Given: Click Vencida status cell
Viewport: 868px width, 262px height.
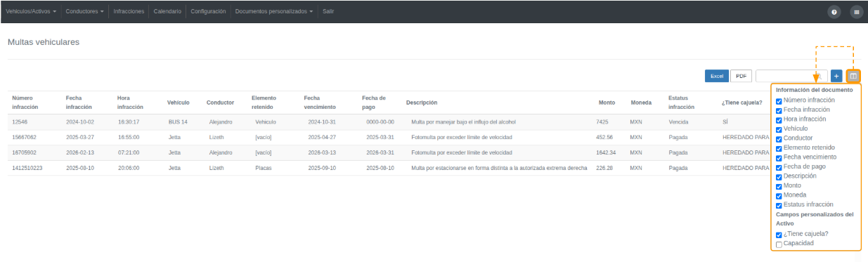Looking at the screenshot, I should tap(679, 122).
